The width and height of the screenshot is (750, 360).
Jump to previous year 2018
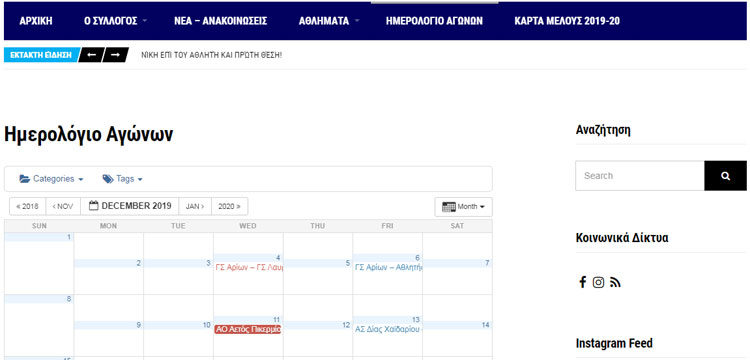tap(28, 207)
